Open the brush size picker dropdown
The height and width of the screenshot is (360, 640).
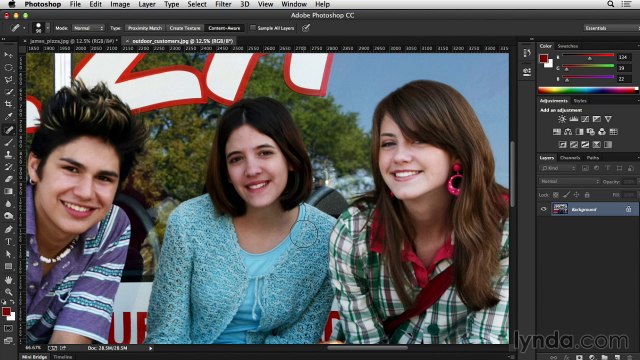tap(48, 28)
